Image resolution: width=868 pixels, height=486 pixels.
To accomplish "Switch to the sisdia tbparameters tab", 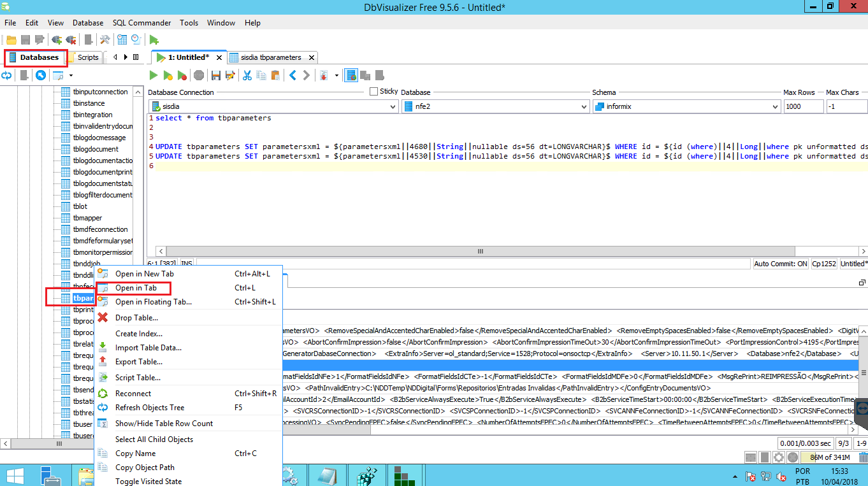I will click(x=270, y=57).
